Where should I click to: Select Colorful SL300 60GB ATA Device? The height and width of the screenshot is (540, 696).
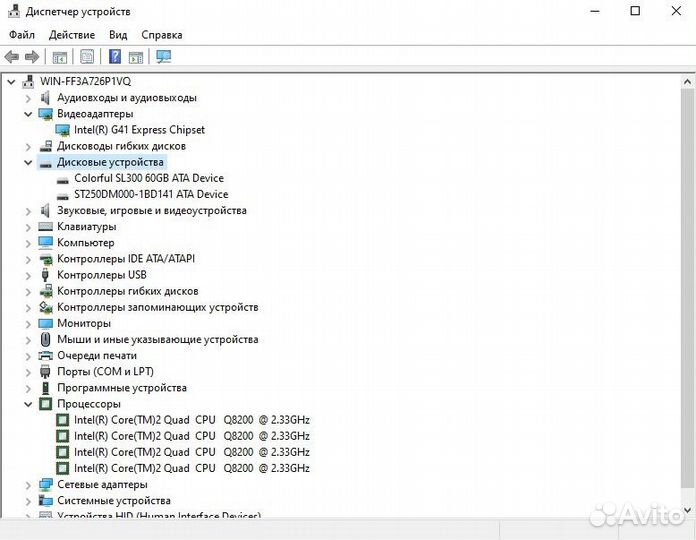[149, 178]
